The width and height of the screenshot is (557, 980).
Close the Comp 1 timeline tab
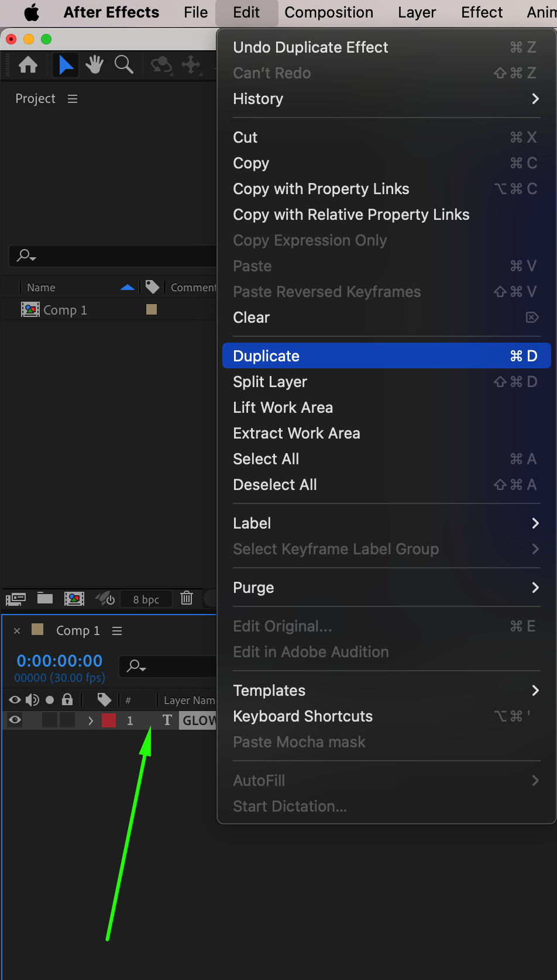pos(17,631)
